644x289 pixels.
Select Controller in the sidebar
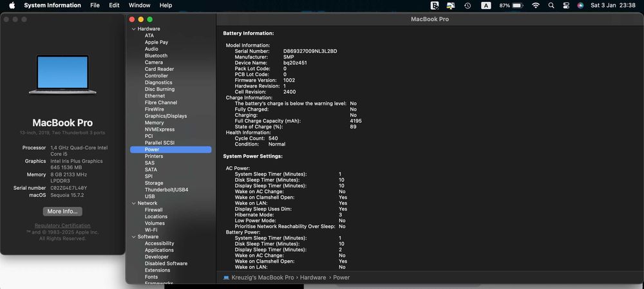156,76
